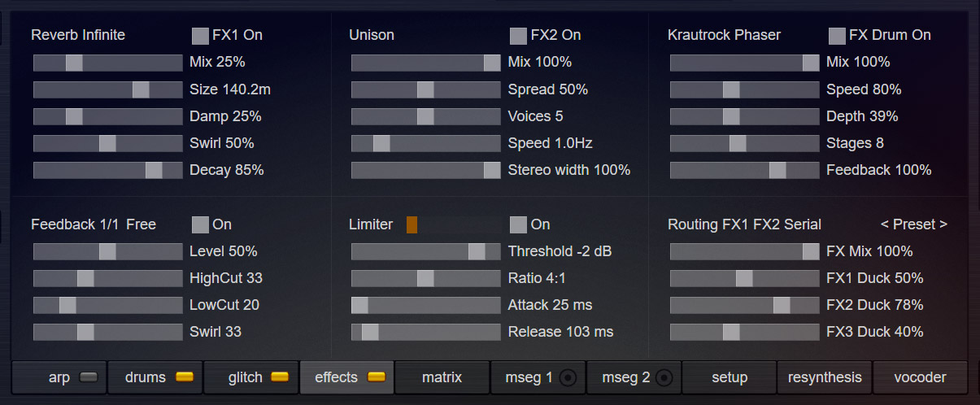Toggle the arp tab LED indicator

[x=89, y=377]
